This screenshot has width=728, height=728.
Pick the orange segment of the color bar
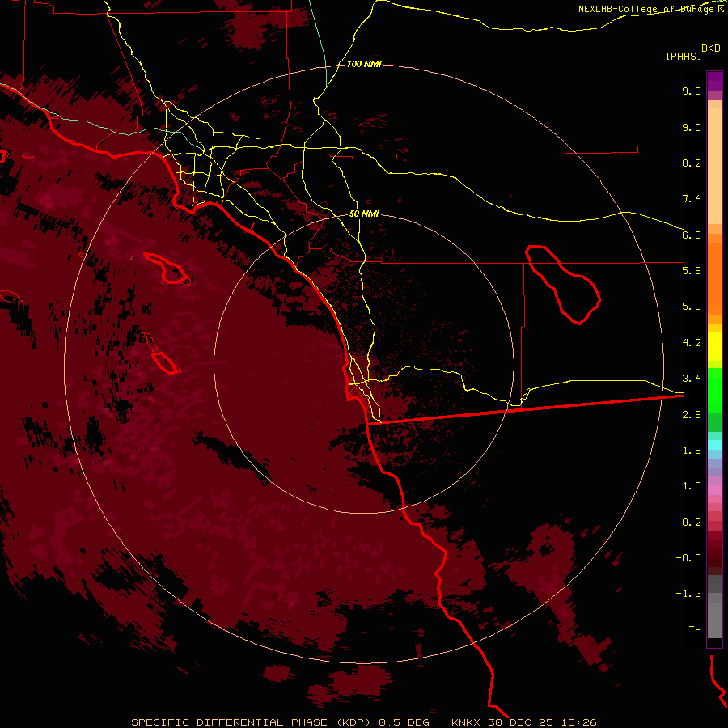pos(714,278)
